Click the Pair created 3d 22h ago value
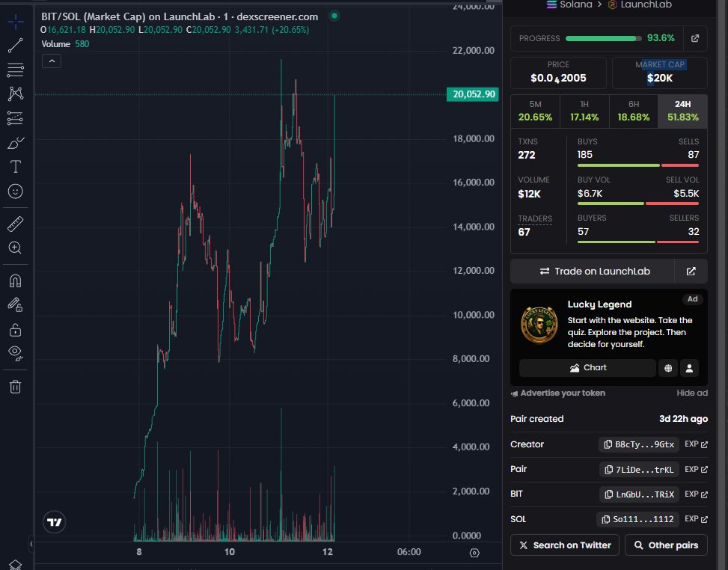728x570 pixels. tap(683, 419)
